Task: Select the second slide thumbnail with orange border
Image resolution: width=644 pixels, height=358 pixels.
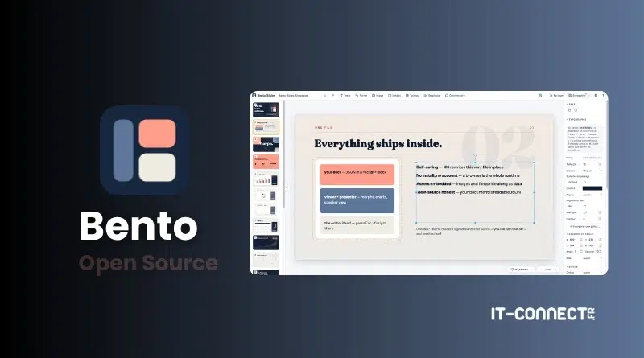Action: [x=266, y=127]
